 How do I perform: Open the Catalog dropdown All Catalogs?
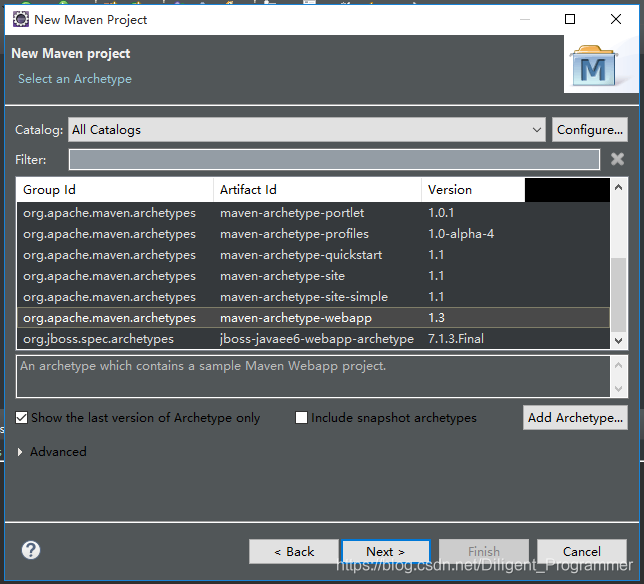coord(307,130)
